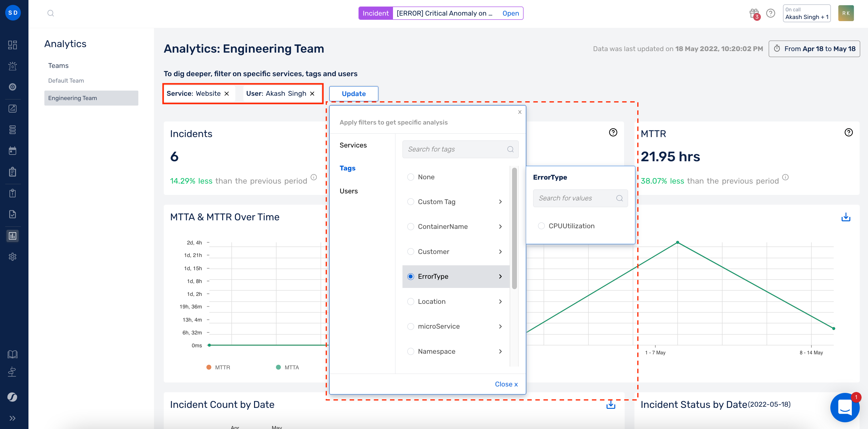Choose the None tag option
This screenshot has height=429, width=868.
[x=410, y=177]
